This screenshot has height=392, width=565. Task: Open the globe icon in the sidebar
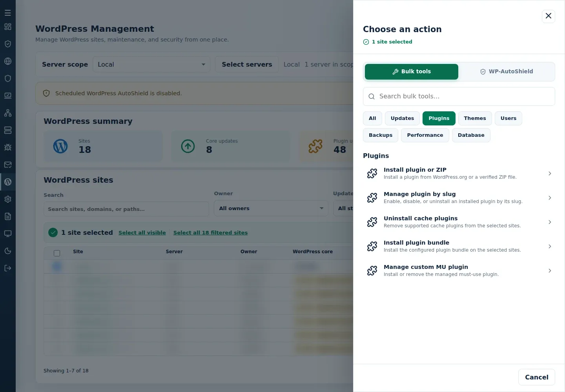point(8,61)
